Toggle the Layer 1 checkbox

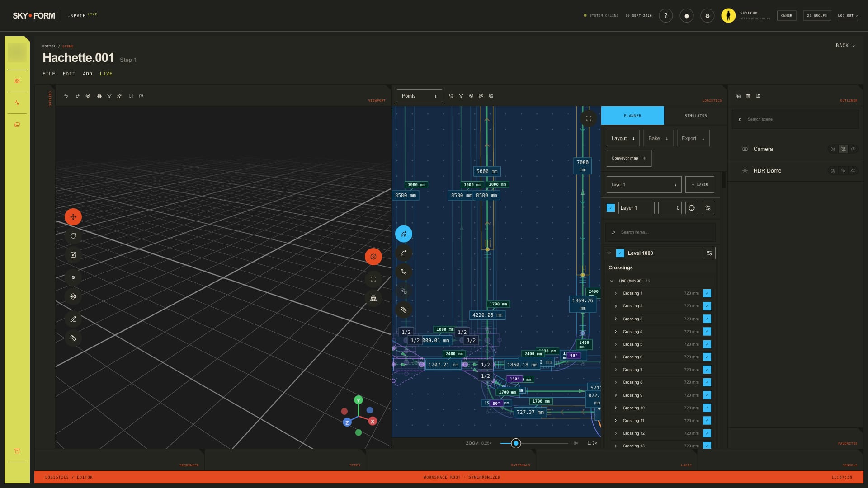(611, 208)
